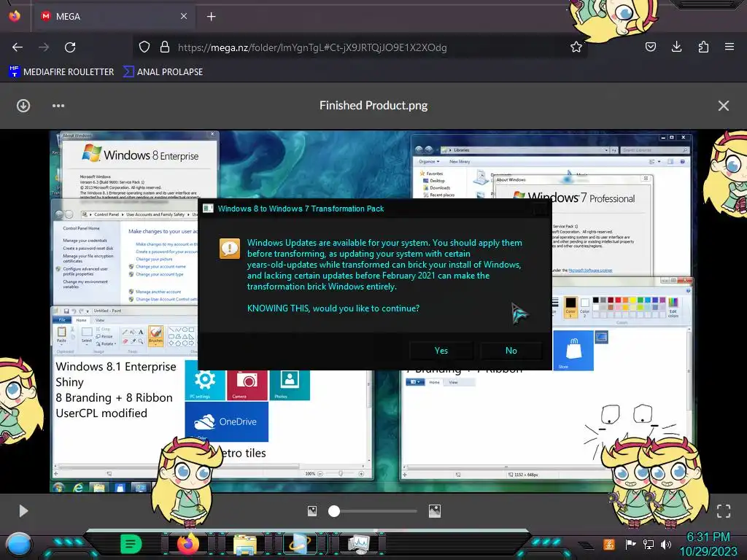Open the Firefox downloads panel
This screenshot has width=747, height=560.
(676, 47)
